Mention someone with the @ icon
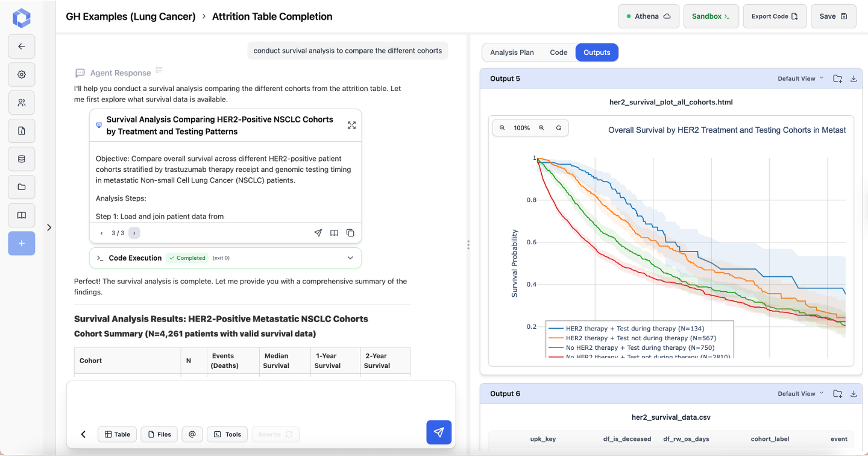Image resolution: width=868 pixels, height=456 pixels. click(192, 434)
